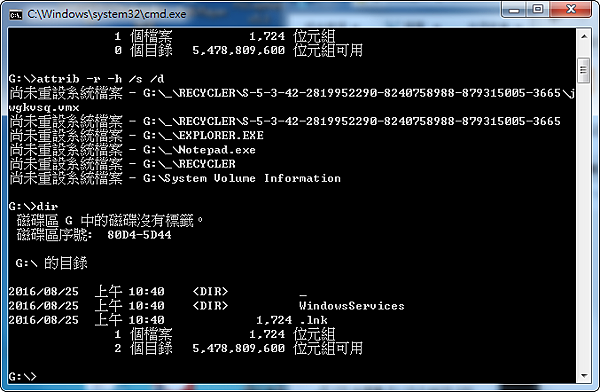
Task: Click the 'System Volume Information' line
Action: point(175,178)
